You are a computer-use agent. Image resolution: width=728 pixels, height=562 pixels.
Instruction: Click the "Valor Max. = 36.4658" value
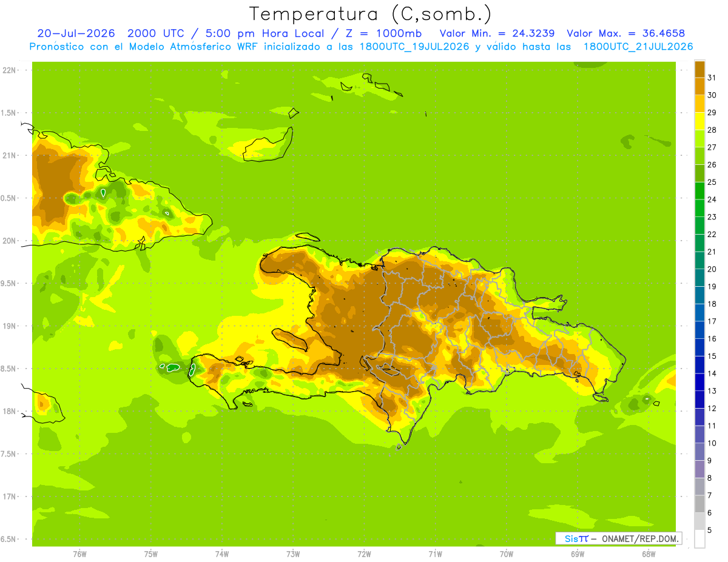pos(626,33)
